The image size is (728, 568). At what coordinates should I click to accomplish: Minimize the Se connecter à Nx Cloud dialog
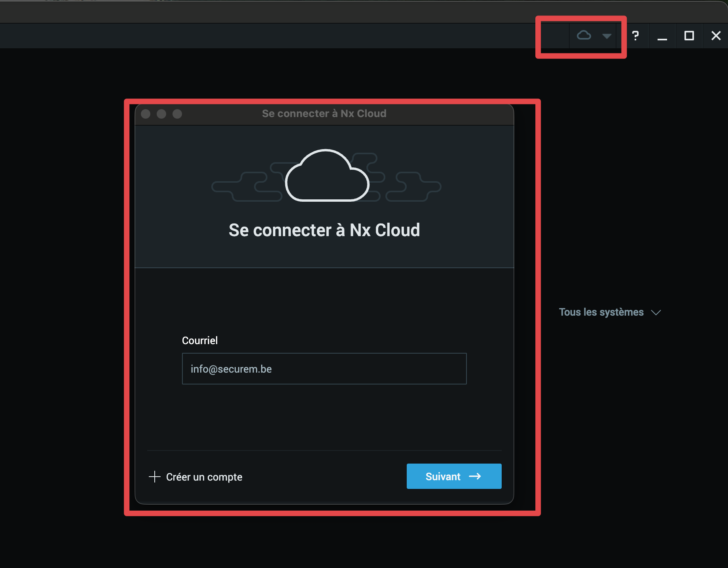(161, 114)
